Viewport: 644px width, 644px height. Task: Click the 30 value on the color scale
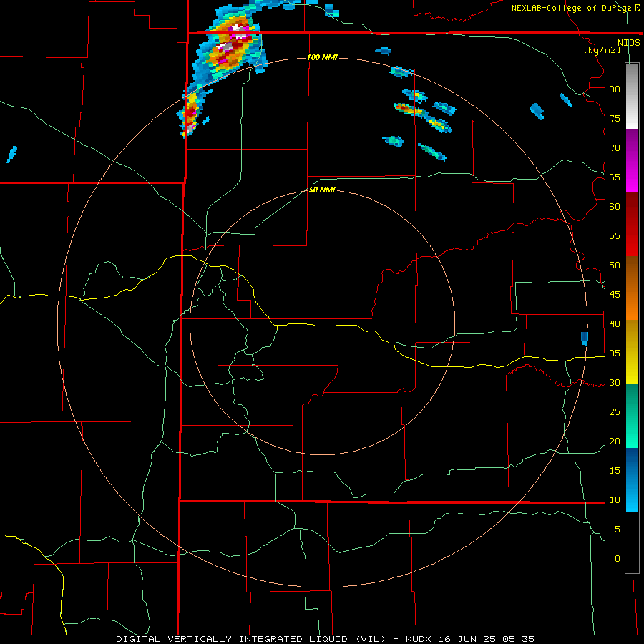615,383
